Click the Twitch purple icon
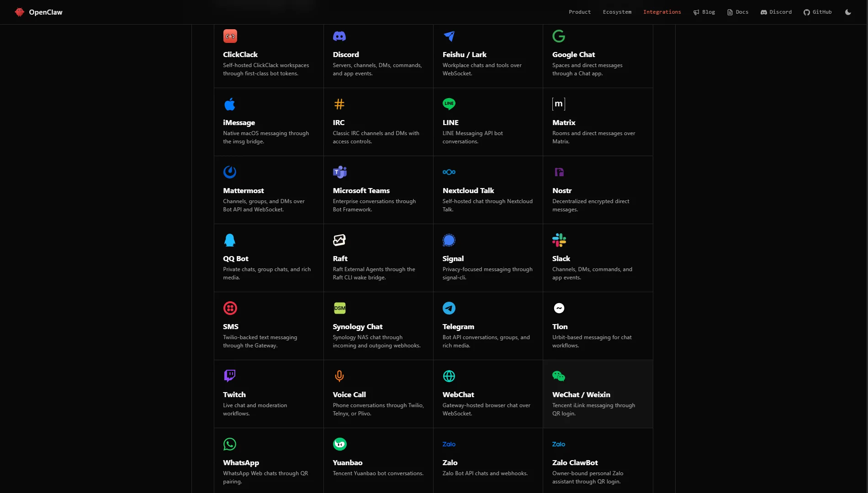This screenshot has height=493, width=868. coord(230,376)
